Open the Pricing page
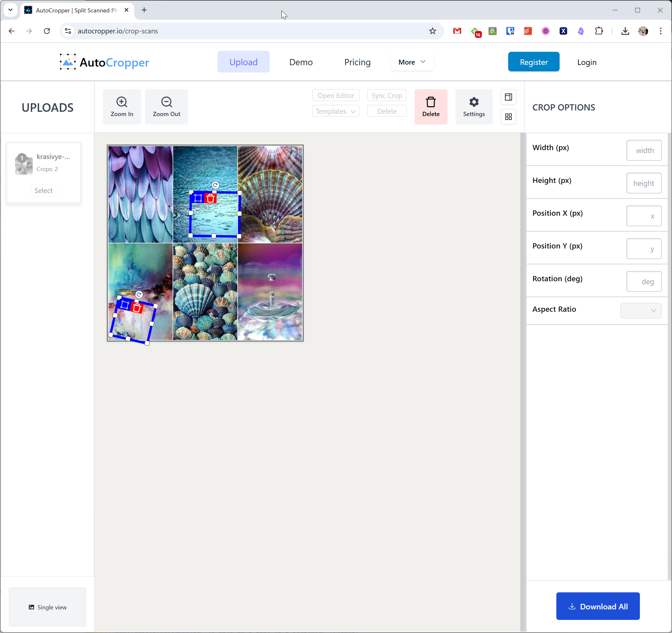The width and height of the screenshot is (672, 633). 357,62
